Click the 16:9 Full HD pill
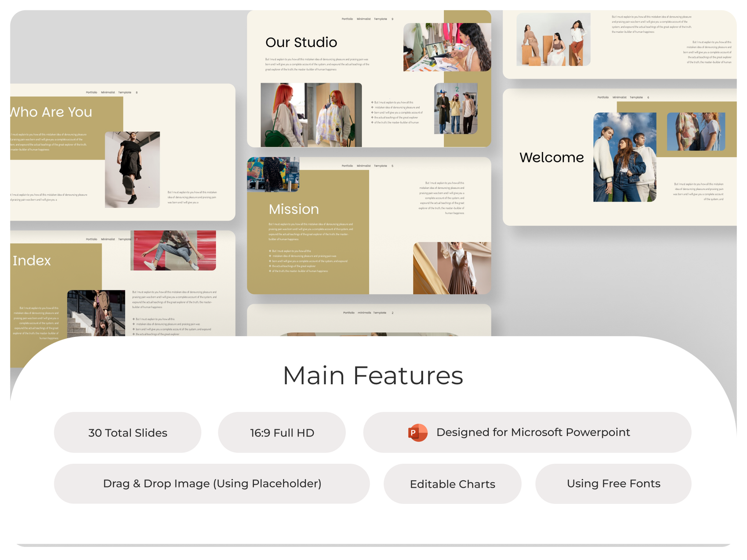 coord(282,433)
